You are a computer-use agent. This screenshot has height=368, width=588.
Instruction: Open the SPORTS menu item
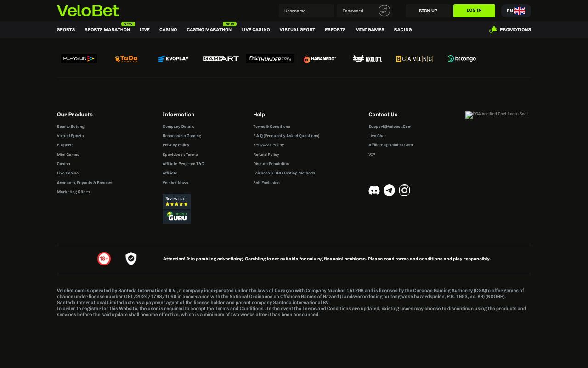(66, 30)
